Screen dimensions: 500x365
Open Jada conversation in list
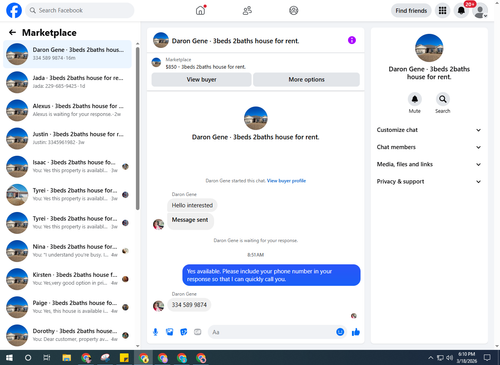pyautogui.click(x=67, y=82)
